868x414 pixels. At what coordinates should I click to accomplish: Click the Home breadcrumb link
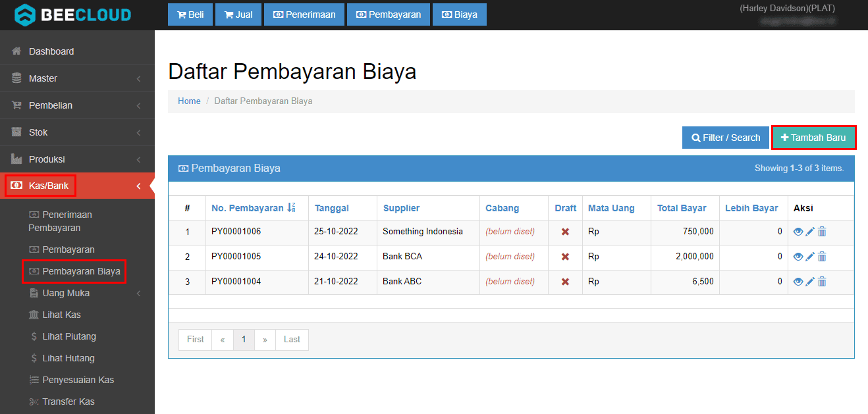[189, 101]
